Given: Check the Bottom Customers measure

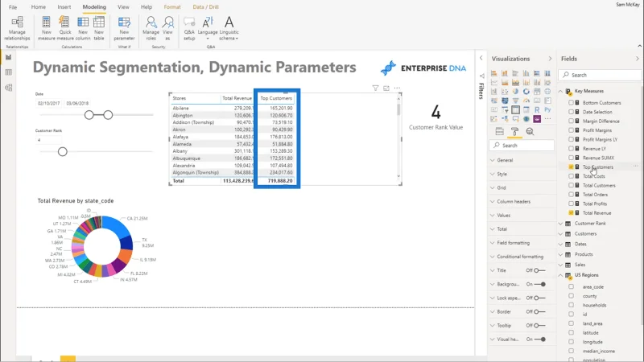Looking at the screenshot, I should (x=571, y=103).
